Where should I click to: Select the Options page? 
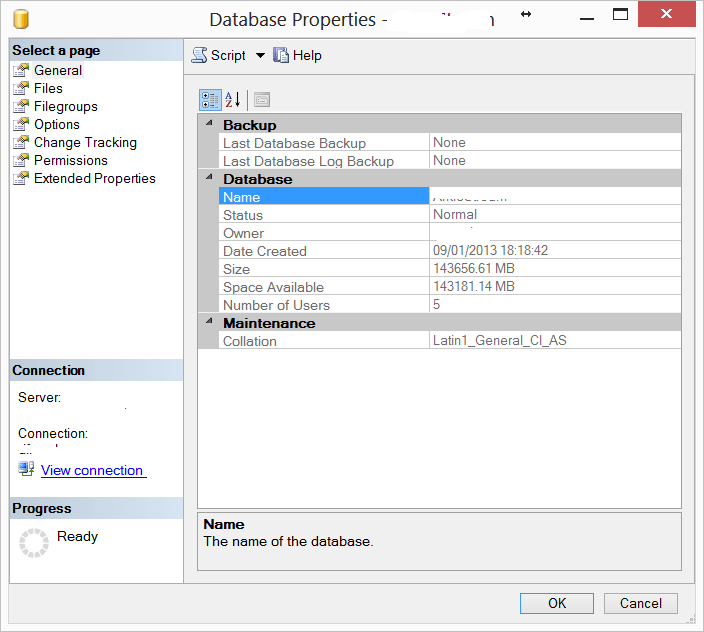(57, 124)
